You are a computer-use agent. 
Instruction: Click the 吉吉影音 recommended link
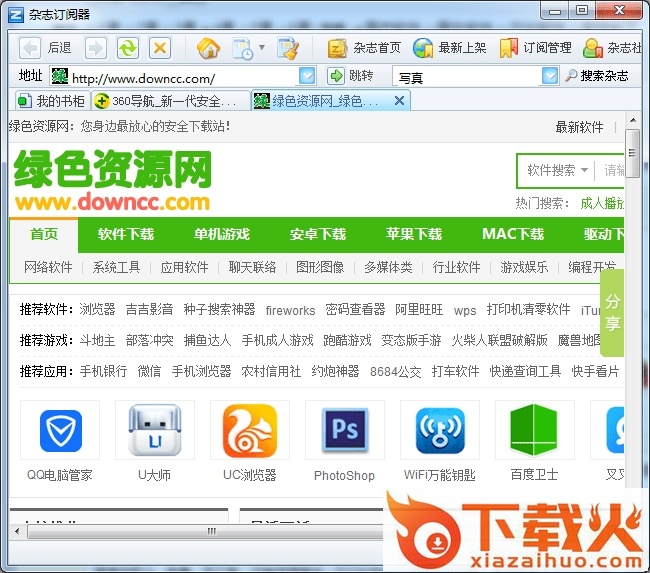pyautogui.click(x=149, y=309)
